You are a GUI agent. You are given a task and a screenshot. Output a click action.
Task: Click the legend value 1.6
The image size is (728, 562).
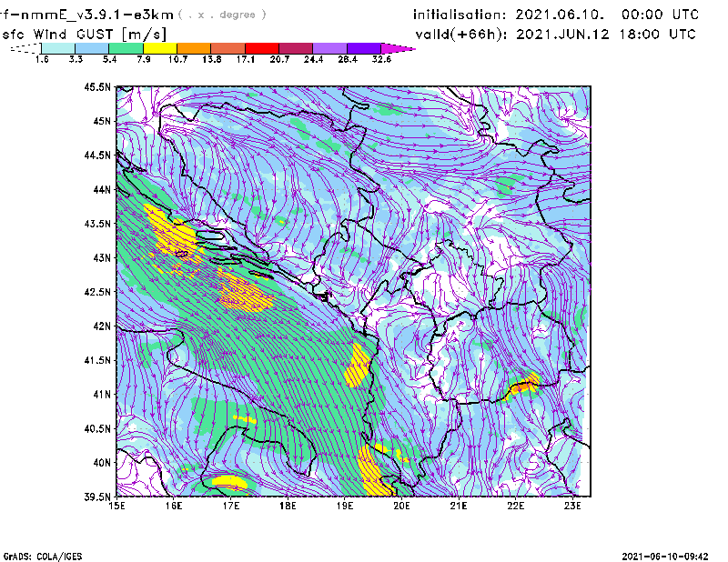[42, 59]
